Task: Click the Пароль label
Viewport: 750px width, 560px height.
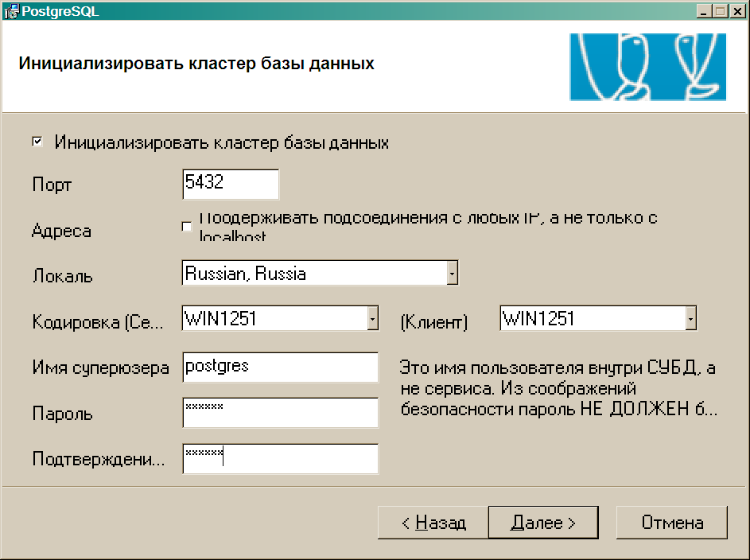Action: point(62,414)
